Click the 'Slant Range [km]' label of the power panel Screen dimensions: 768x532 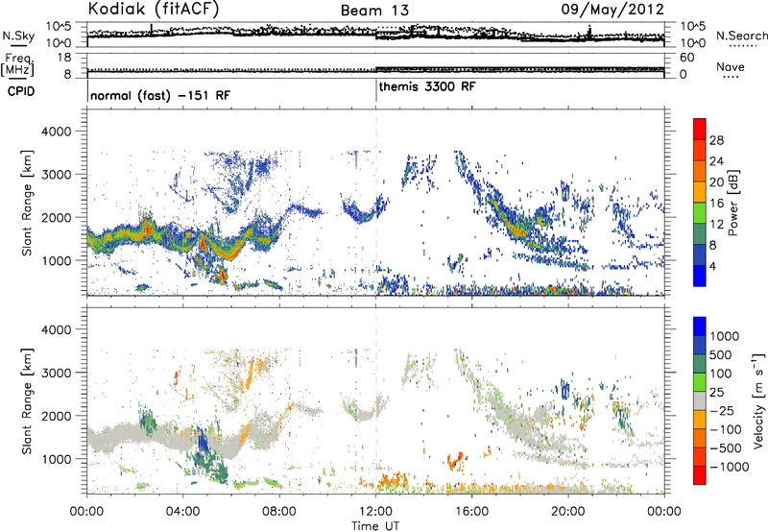click(27, 203)
